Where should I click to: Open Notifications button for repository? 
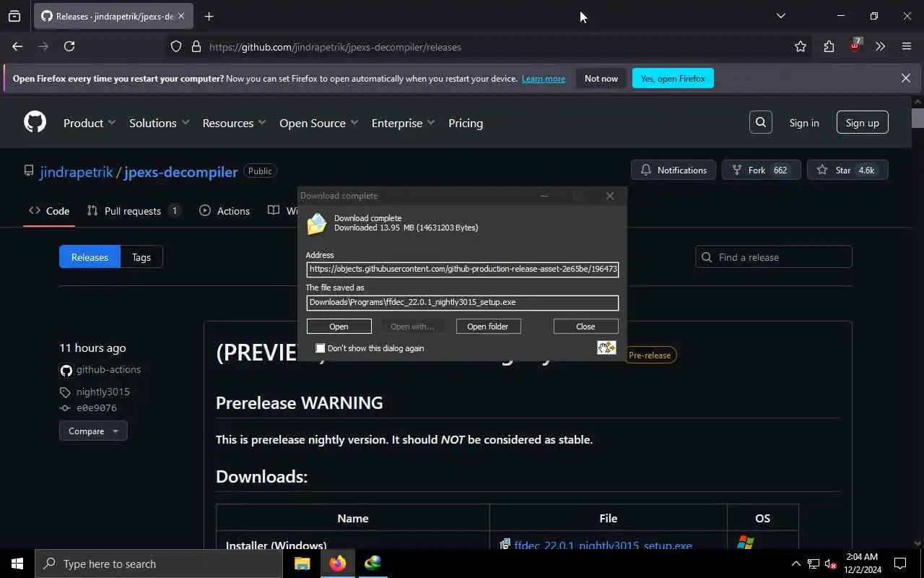674,170
